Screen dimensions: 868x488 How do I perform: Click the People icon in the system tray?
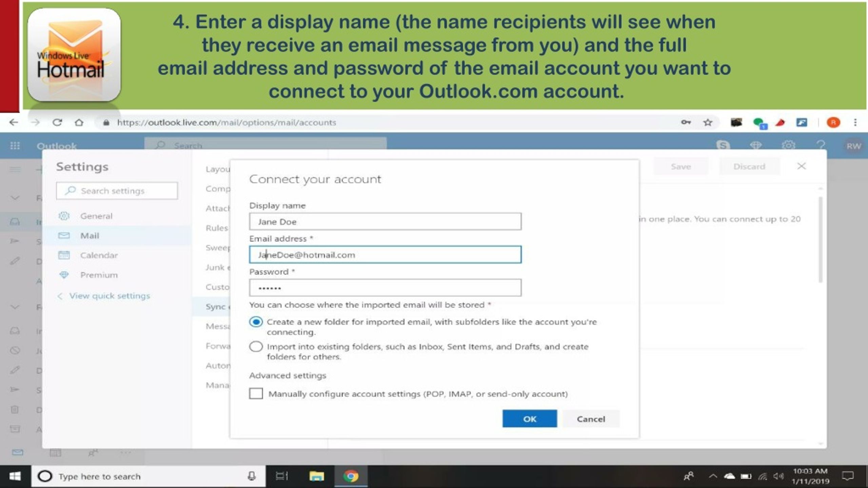click(689, 476)
